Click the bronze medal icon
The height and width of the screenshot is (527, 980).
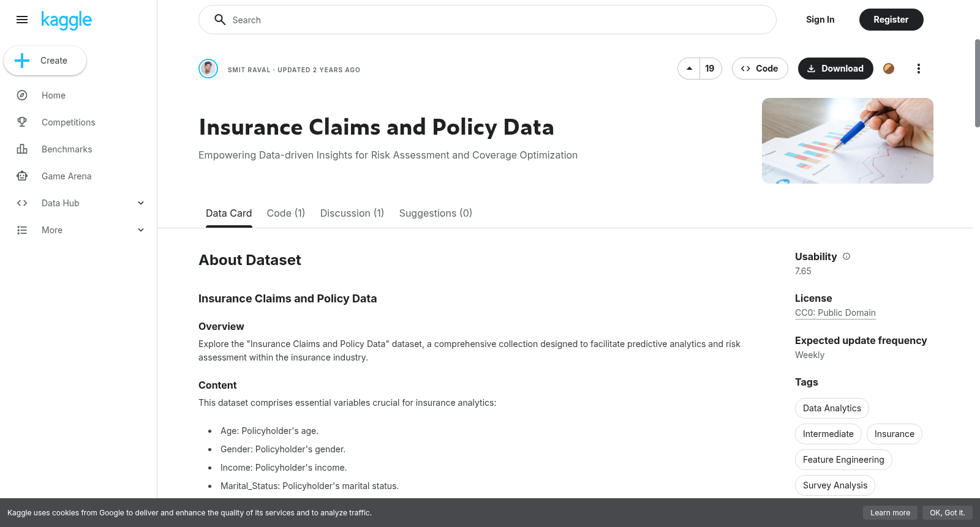coord(889,69)
